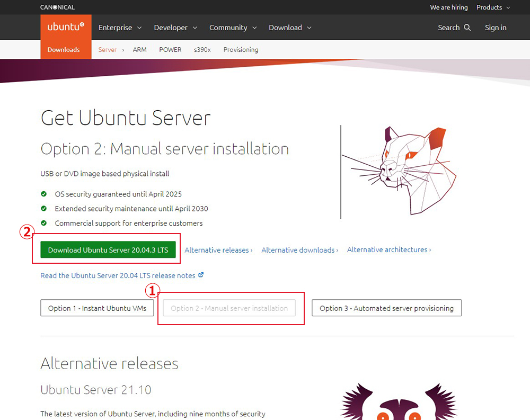Screen dimensions: 530x420
Task: Select ARM in the sub-navigation
Action: click(x=139, y=50)
